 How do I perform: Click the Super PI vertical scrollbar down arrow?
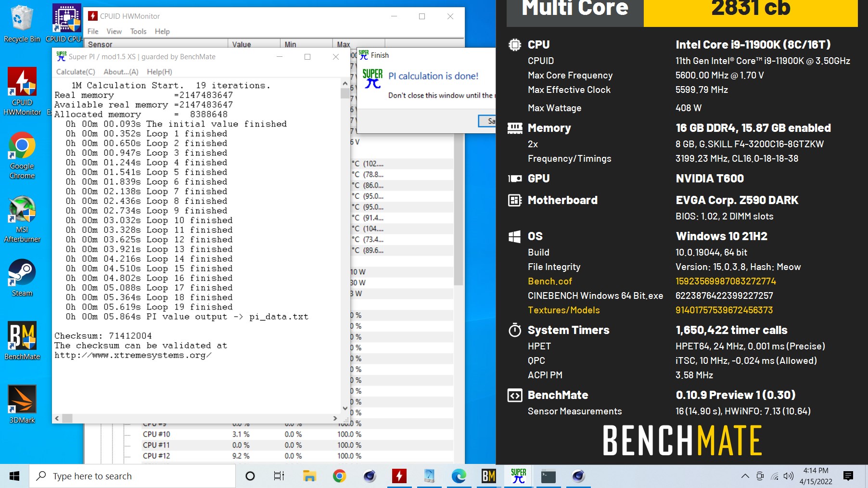345,408
